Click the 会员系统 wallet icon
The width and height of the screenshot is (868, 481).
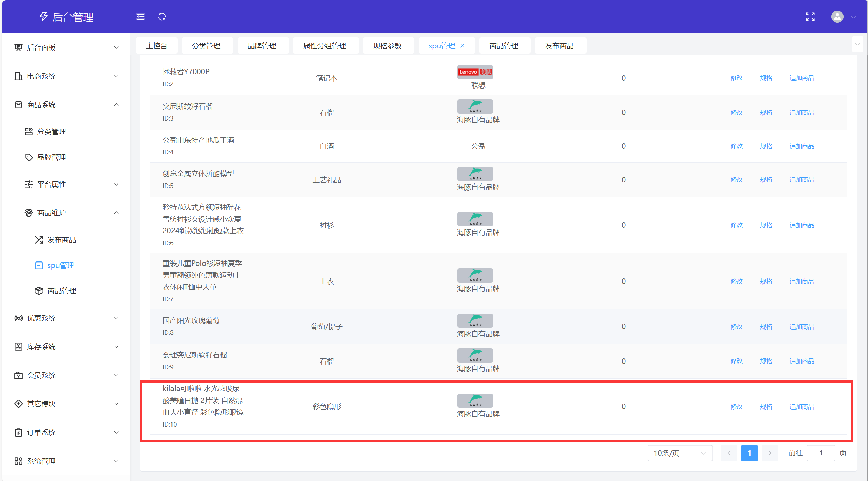click(18, 375)
